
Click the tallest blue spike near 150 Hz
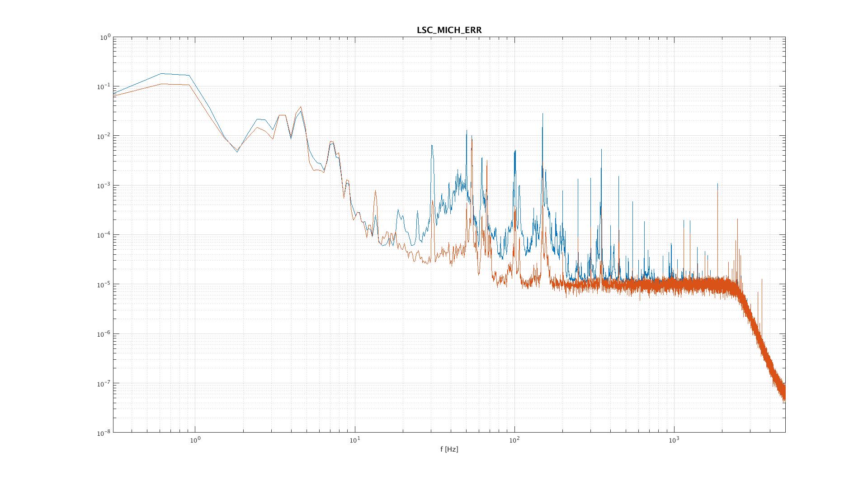click(542, 136)
